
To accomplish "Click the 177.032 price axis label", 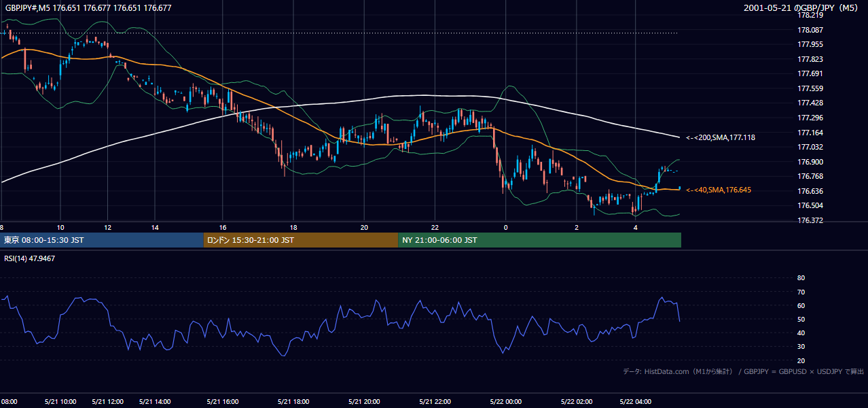I will [810, 147].
